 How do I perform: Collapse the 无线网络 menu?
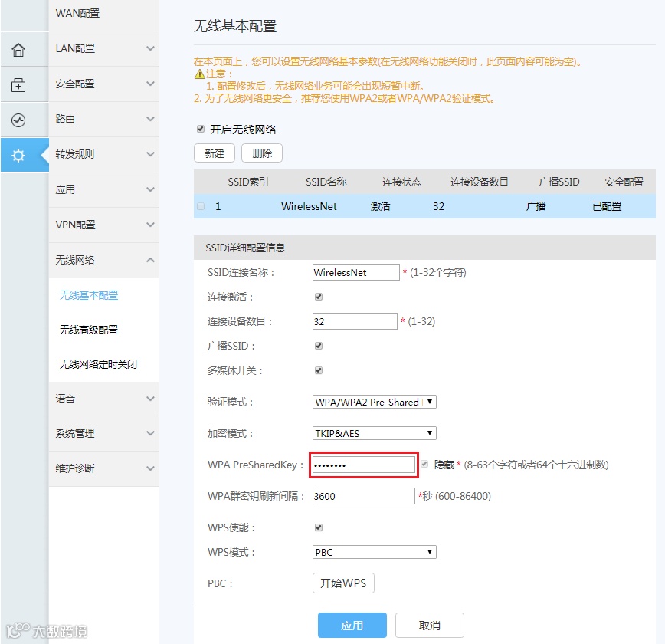[104, 260]
